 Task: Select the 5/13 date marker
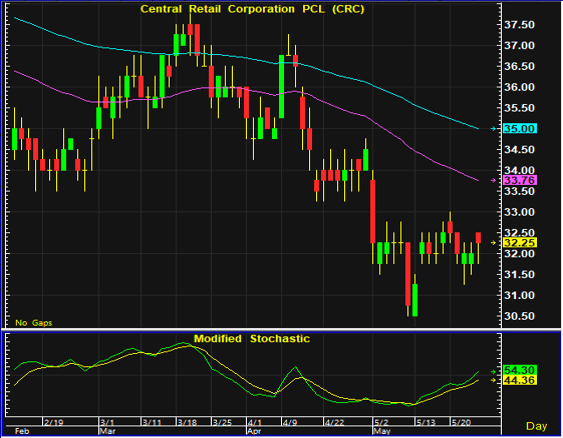tap(426, 422)
